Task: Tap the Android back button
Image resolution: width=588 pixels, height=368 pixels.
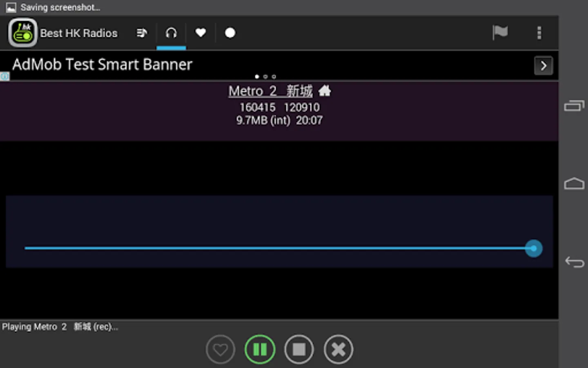Action: [x=574, y=262]
